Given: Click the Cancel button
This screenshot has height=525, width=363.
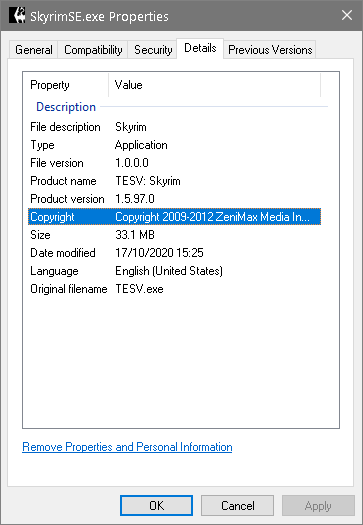Looking at the screenshot, I should [237, 505].
